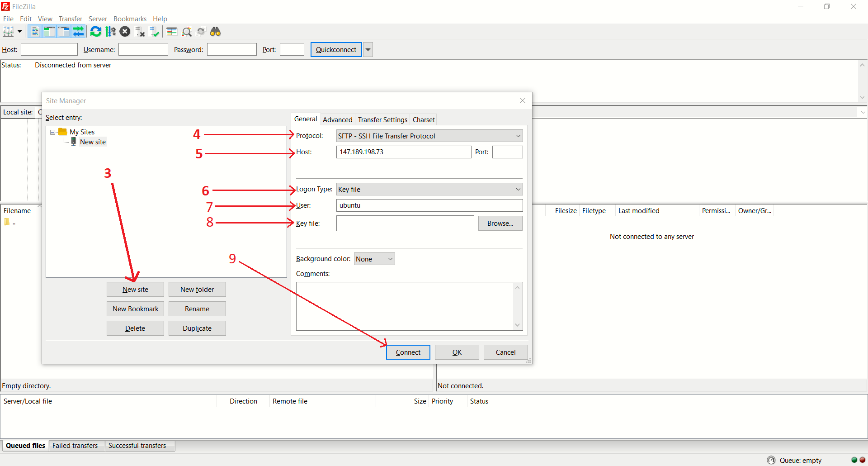This screenshot has height=466, width=868.
Task: Open the Protocol dropdown
Action: [429, 136]
